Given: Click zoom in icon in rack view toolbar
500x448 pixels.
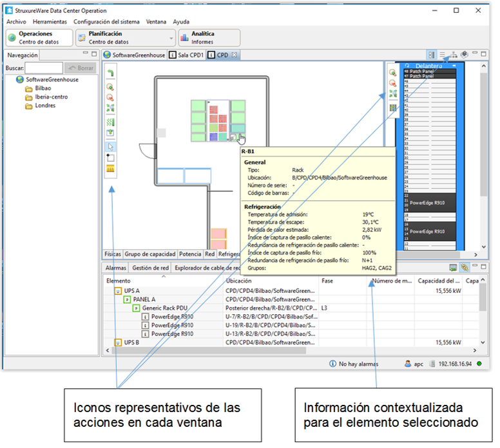Looking at the screenshot, I should tap(392, 73).
